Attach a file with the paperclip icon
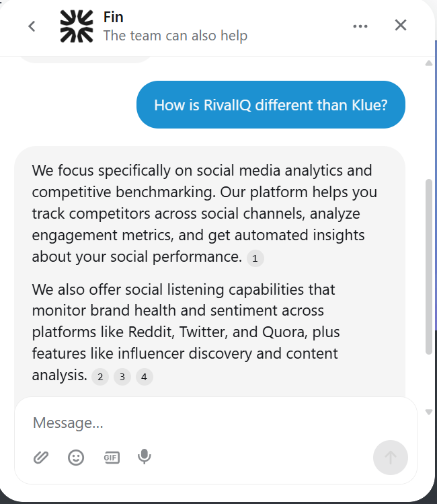437x504 pixels. coord(41,458)
